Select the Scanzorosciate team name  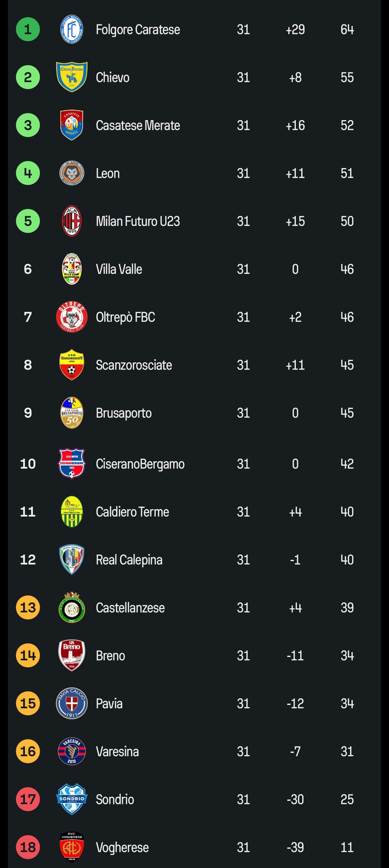click(x=134, y=365)
